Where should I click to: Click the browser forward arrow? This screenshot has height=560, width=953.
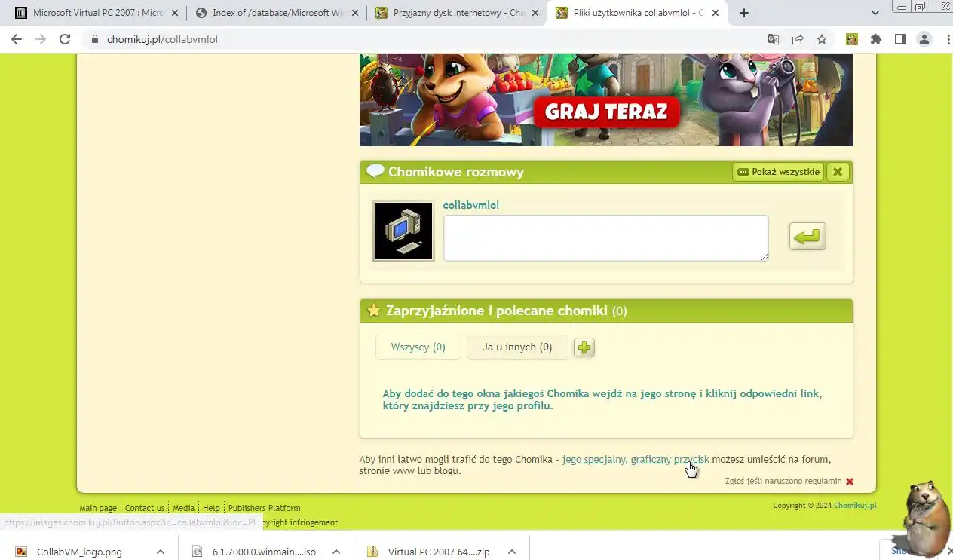coord(41,39)
